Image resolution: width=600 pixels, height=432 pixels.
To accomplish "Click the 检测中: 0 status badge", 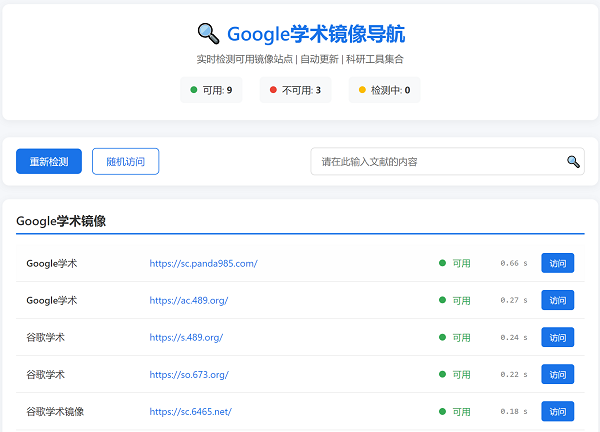I will (x=384, y=90).
